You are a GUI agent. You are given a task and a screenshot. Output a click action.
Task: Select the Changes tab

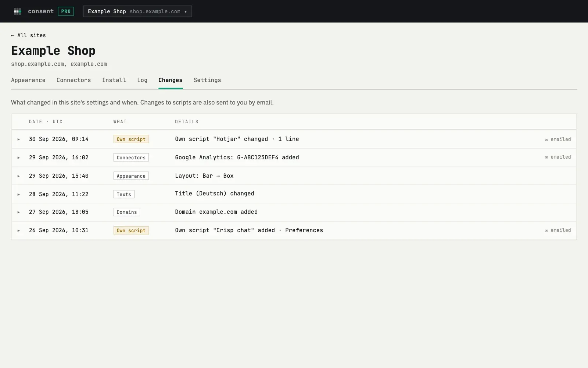[171, 80]
